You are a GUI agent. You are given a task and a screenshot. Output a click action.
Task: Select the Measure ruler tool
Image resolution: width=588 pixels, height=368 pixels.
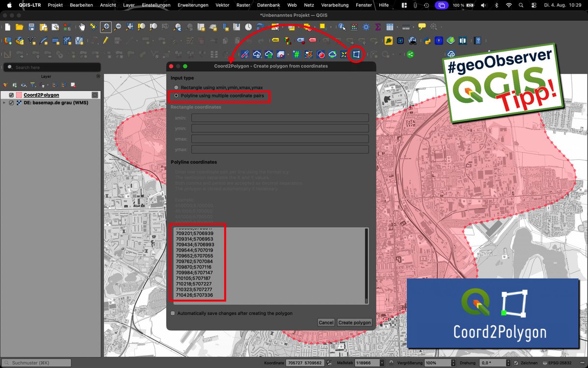pyautogui.click(x=406, y=27)
